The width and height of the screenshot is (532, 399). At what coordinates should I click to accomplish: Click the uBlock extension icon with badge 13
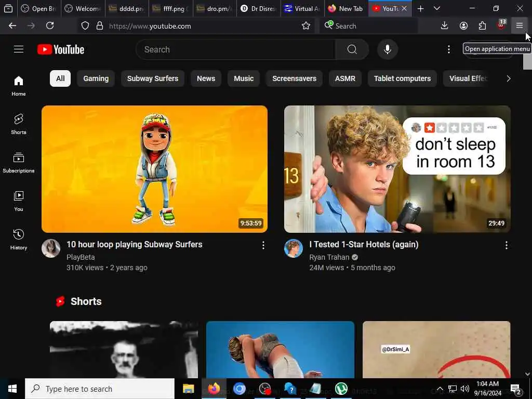click(501, 25)
